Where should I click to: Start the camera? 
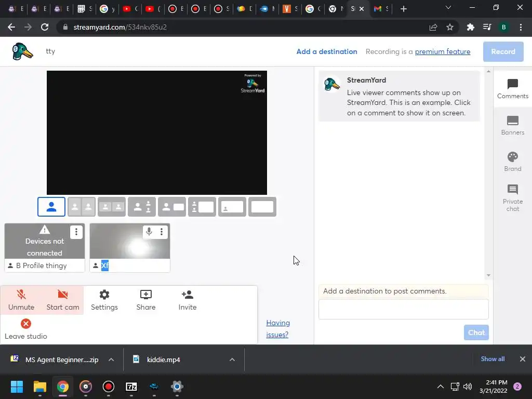click(x=63, y=300)
